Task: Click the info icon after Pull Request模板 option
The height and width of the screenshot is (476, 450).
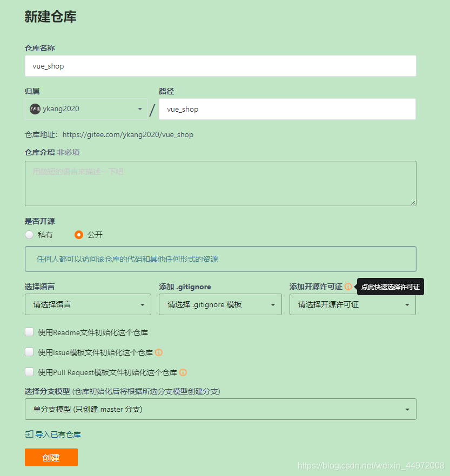Action: [183, 372]
